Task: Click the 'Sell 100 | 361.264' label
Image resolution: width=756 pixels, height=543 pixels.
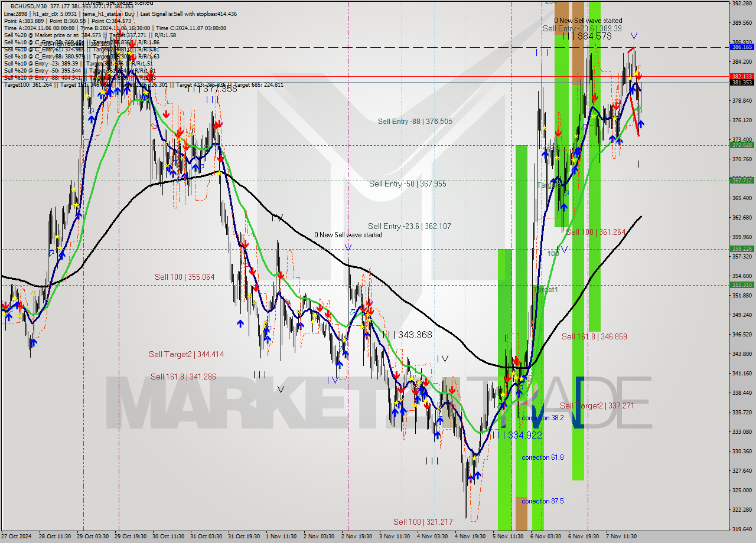Action: pyautogui.click(x=595, y=232)
